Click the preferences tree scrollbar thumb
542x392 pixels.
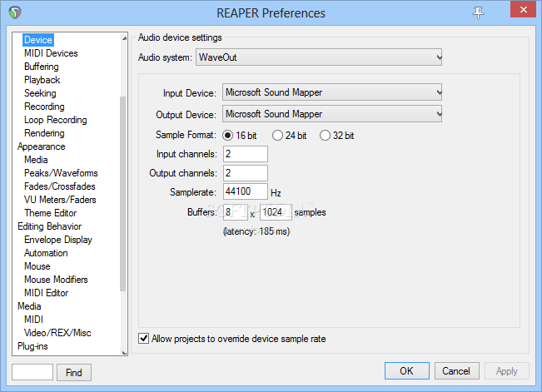[x=122, y=194]
